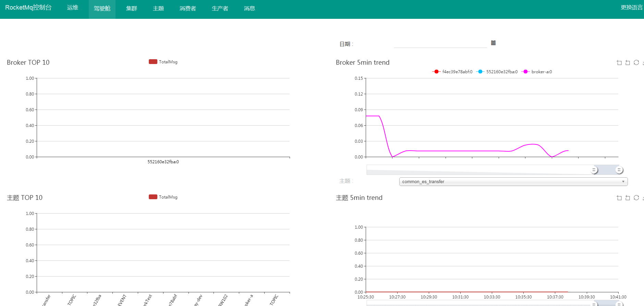Click the zoom-back icon on 主题 5min trend
644x306 pixels.
pyautogui.click(x=628, y=198)
